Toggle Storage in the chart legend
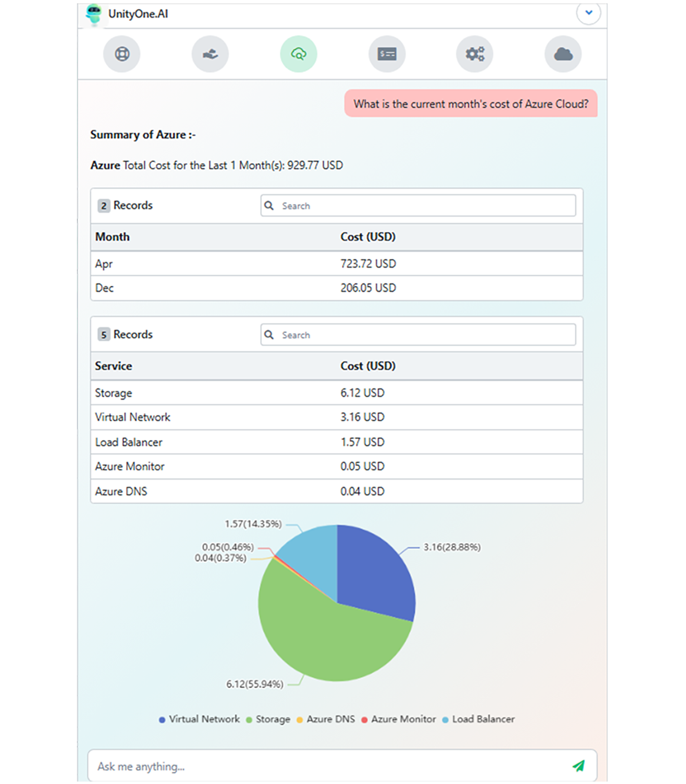Viewport: 686px width, 784px height. point(268,719)
